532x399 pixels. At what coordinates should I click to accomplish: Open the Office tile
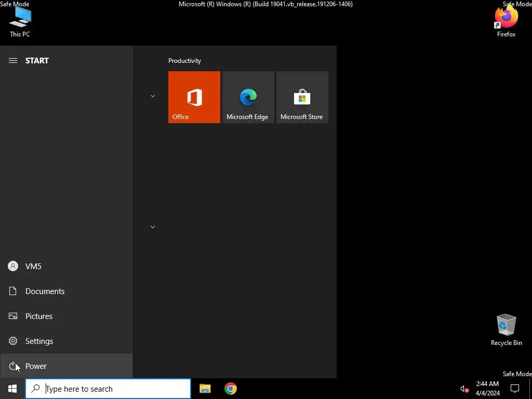194,97
